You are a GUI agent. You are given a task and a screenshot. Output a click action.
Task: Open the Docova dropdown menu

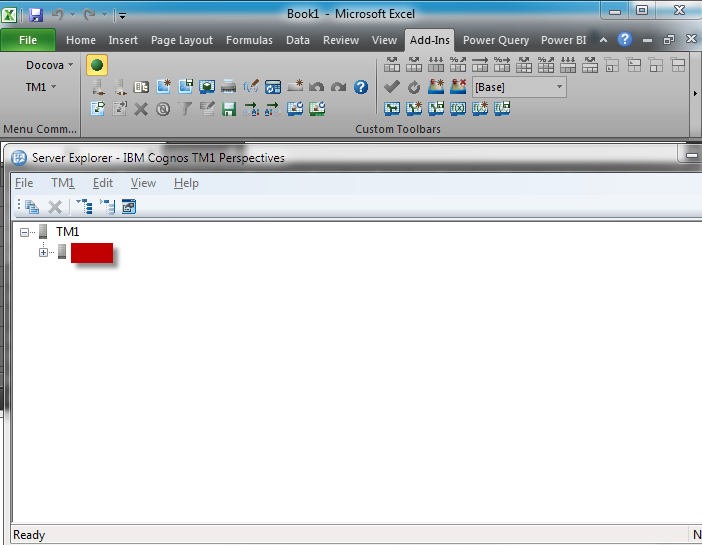49,65
